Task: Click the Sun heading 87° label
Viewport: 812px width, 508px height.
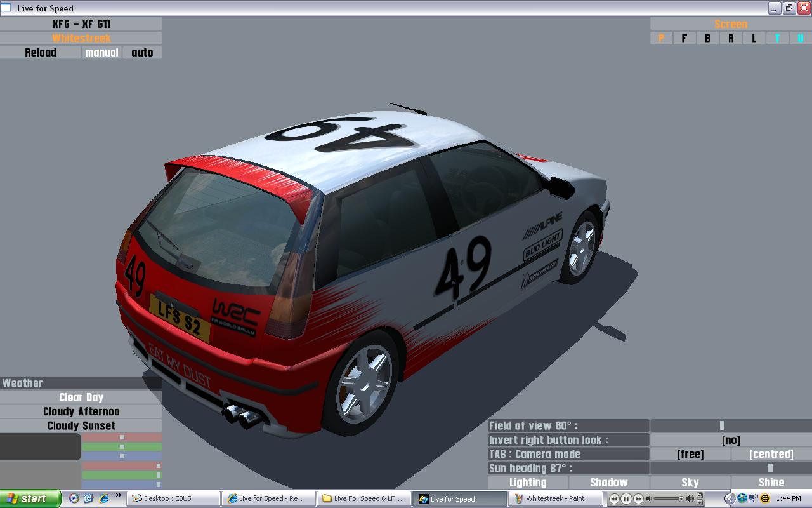Action: click(x=568, y=468)
